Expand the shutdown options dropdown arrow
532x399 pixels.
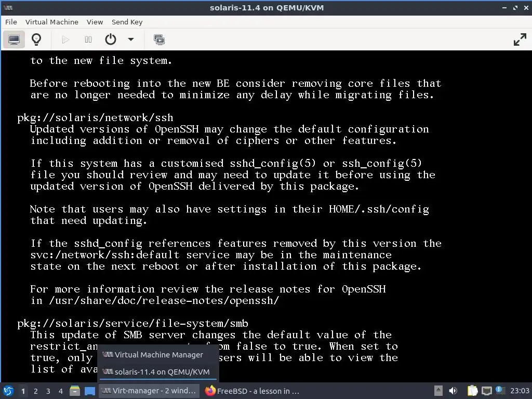(x=130, y=39)
